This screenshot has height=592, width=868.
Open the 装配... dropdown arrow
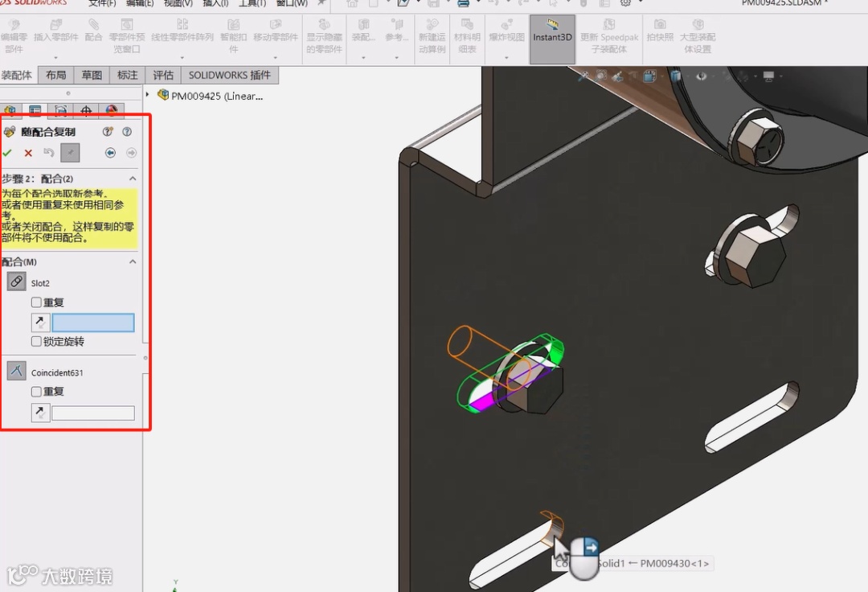pyautogui.click(x=364, y=58)
